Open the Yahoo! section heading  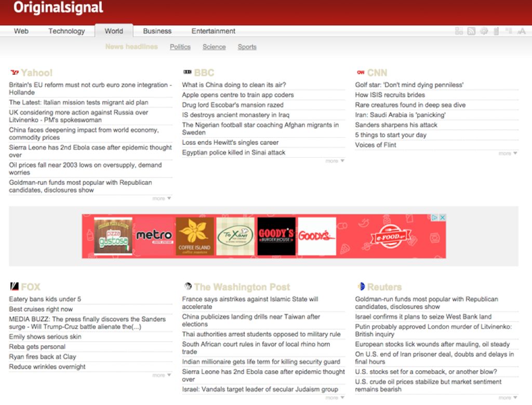tap(37, 73)
